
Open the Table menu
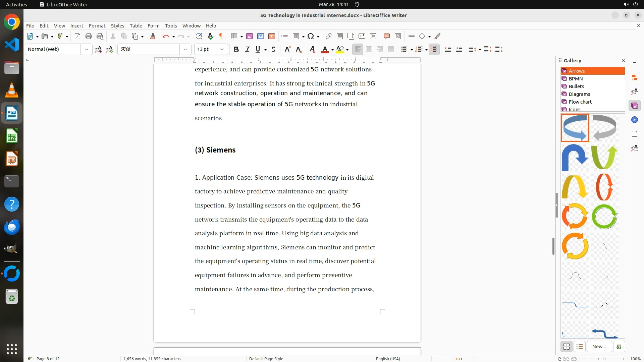click(x=136, y=25)
